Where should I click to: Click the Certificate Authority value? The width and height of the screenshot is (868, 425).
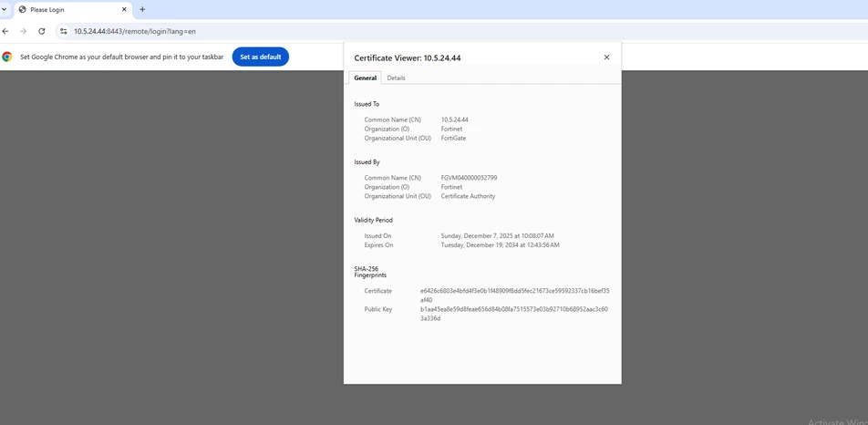point(469,196)
